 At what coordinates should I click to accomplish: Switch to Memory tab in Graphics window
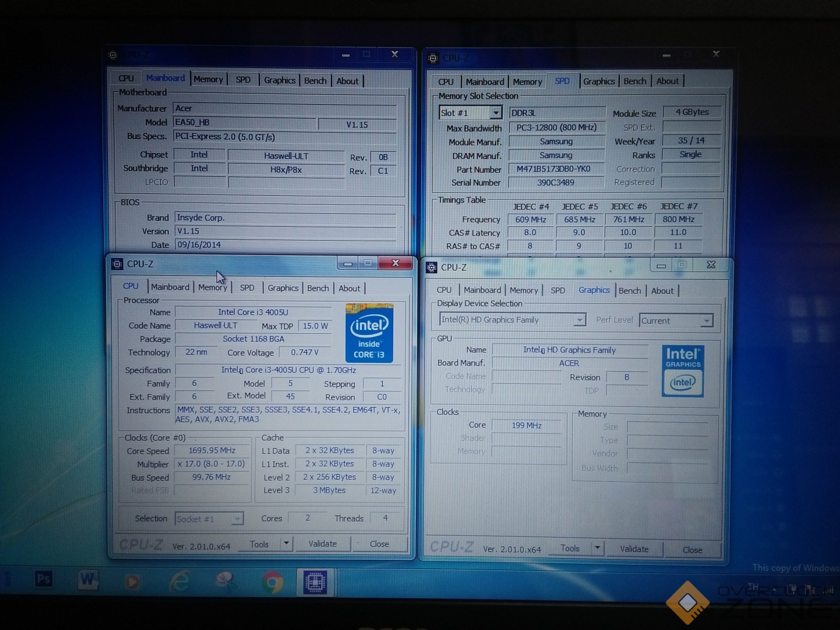[523, 290]
